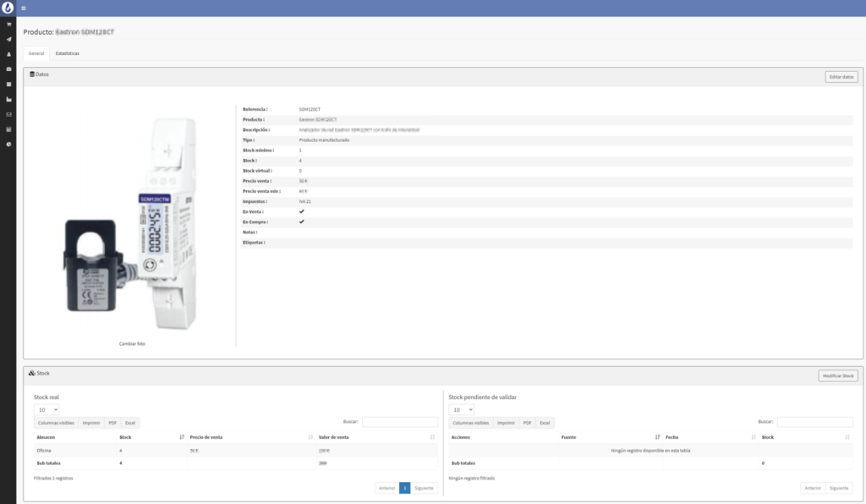This screenshot has width=866, height=504.
Task: Open page size dropdown under Stock pendiente
Action: coord(461,409)
